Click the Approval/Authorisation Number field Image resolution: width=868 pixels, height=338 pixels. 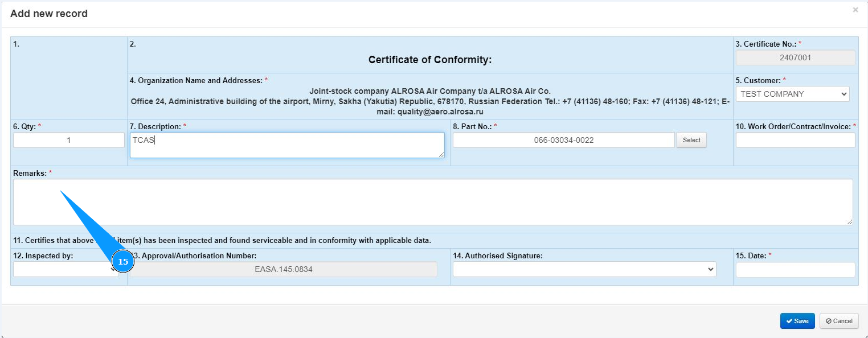tap(283, 269)
